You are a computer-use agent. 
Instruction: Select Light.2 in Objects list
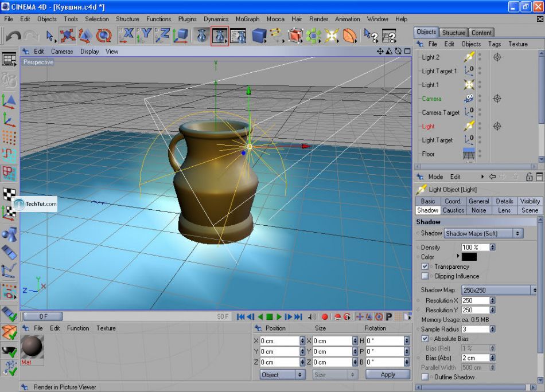tap(431, 57)
